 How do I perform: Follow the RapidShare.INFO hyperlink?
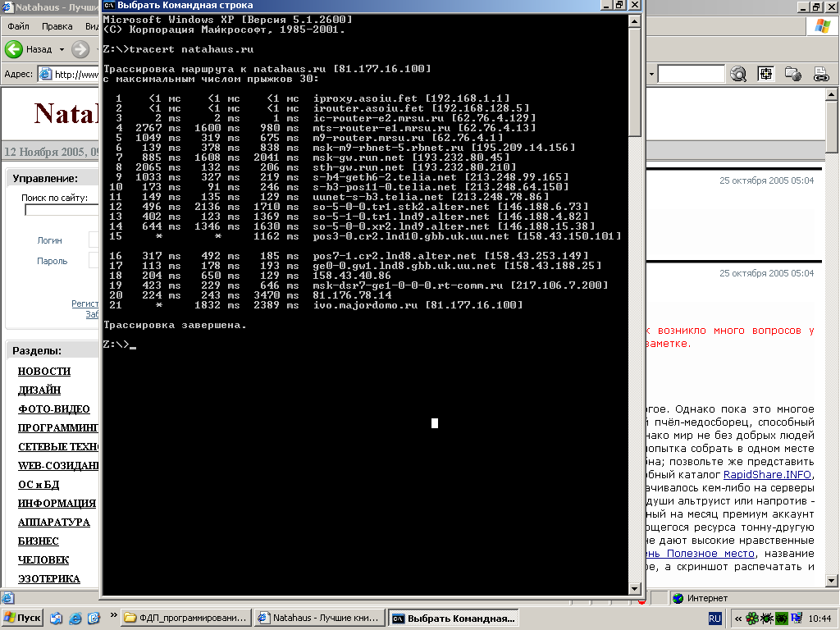[x=767, y=475]
